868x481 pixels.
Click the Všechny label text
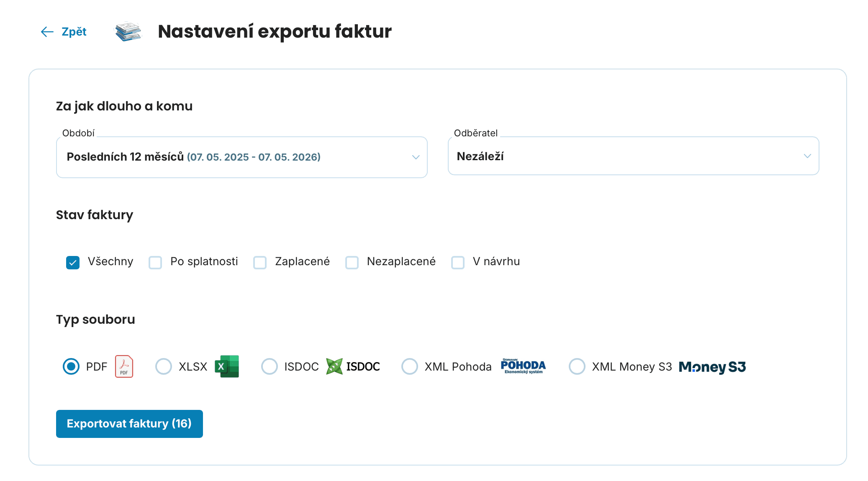110,261
